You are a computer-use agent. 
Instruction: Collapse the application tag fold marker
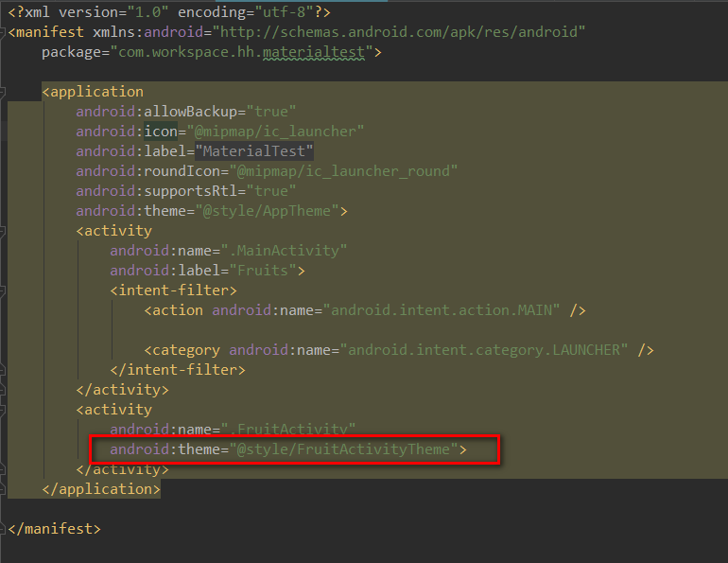pos(2,92)
